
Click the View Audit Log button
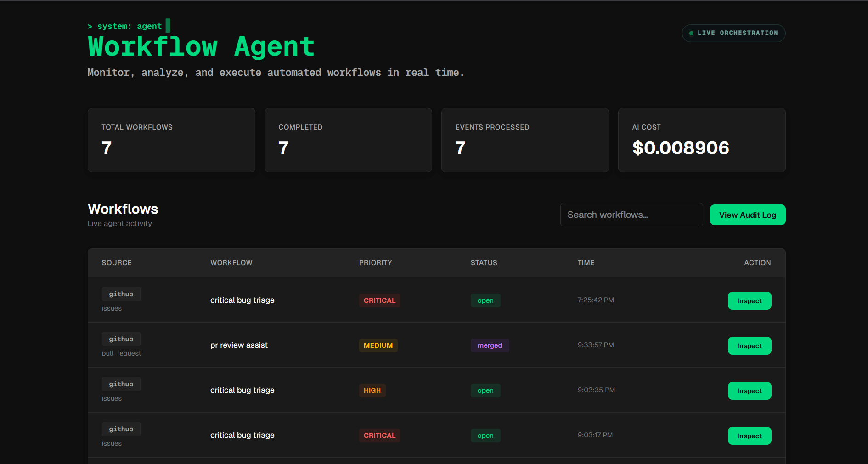748,215
